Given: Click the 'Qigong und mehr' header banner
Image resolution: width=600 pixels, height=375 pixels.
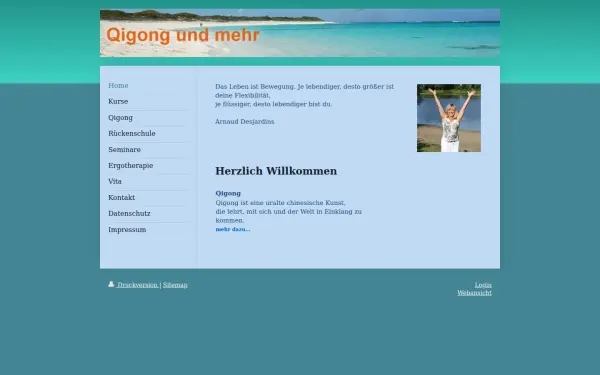Looking at the screenshot, I should pos(300,33).
